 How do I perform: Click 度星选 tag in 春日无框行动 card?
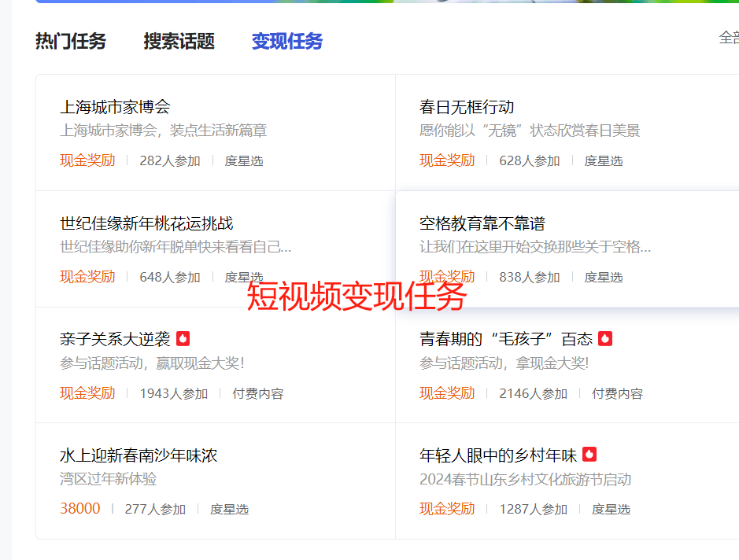coord(604,161)
